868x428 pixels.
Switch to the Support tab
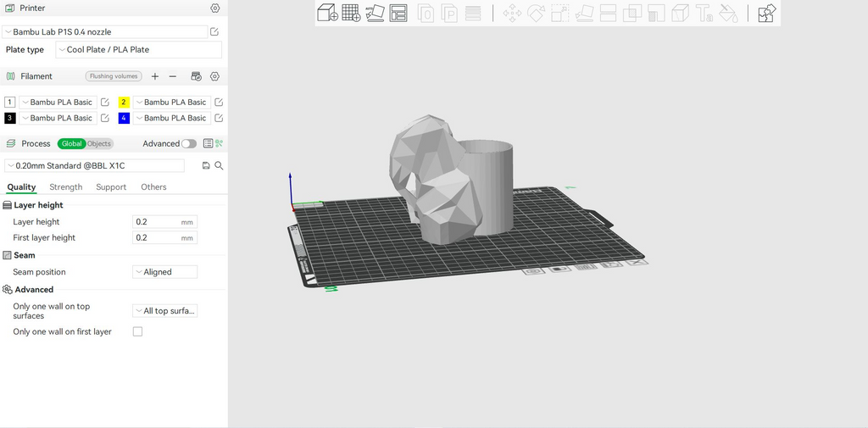point(111,187)
